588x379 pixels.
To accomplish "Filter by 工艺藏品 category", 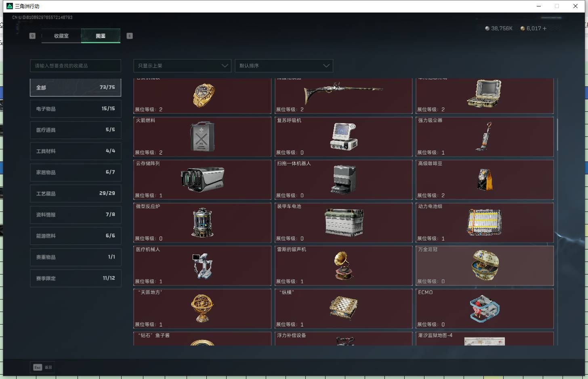I will (76, 194).
